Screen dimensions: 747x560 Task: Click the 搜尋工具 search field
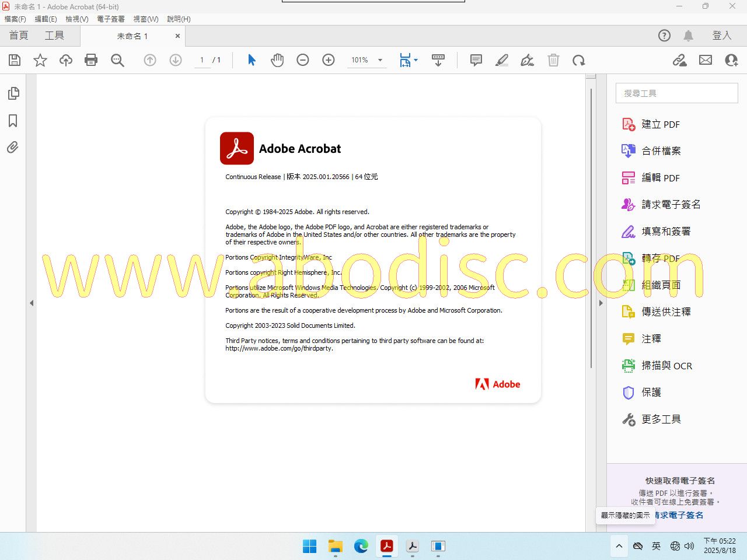(x=677, y=93)
